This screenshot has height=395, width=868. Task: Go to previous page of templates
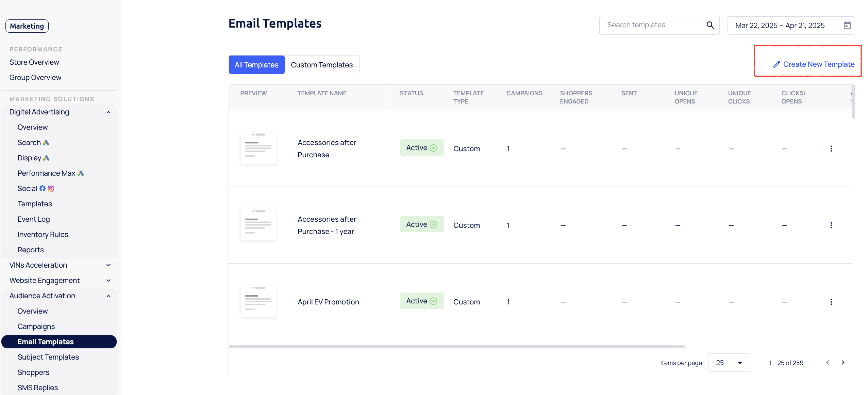pos(828,363)
